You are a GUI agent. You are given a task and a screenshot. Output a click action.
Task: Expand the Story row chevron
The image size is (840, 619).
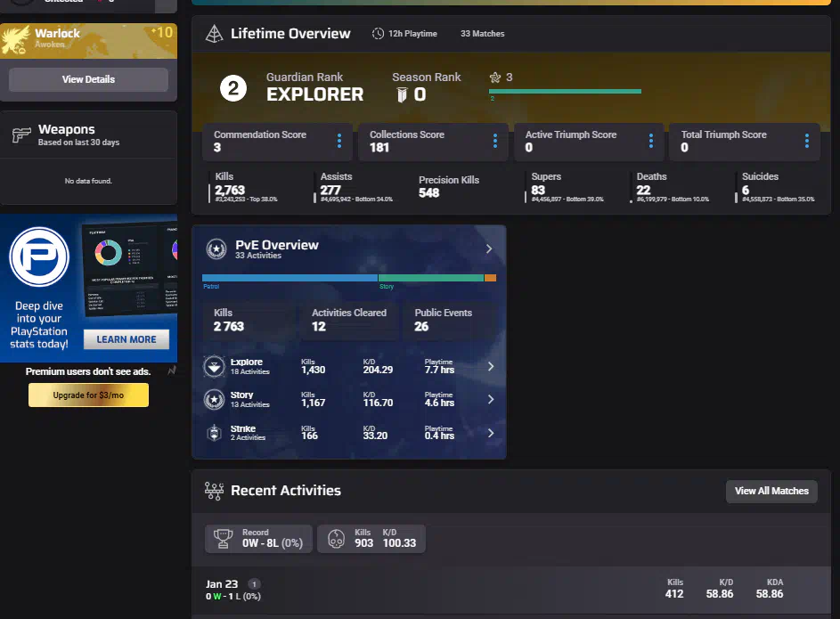[x=491, y=400]
